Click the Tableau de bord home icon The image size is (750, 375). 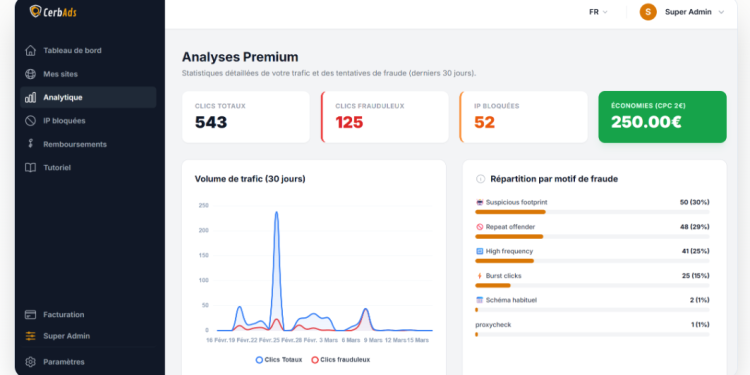[30, 51]
